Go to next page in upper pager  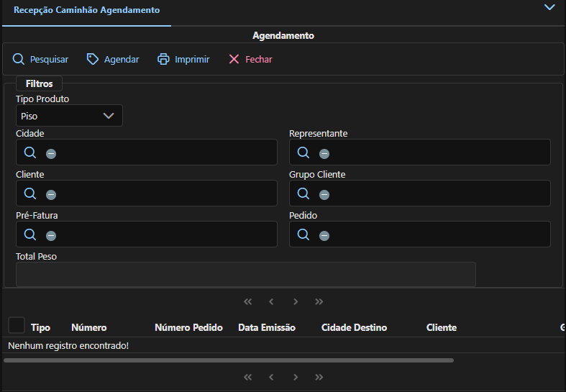tap(296, 301)
